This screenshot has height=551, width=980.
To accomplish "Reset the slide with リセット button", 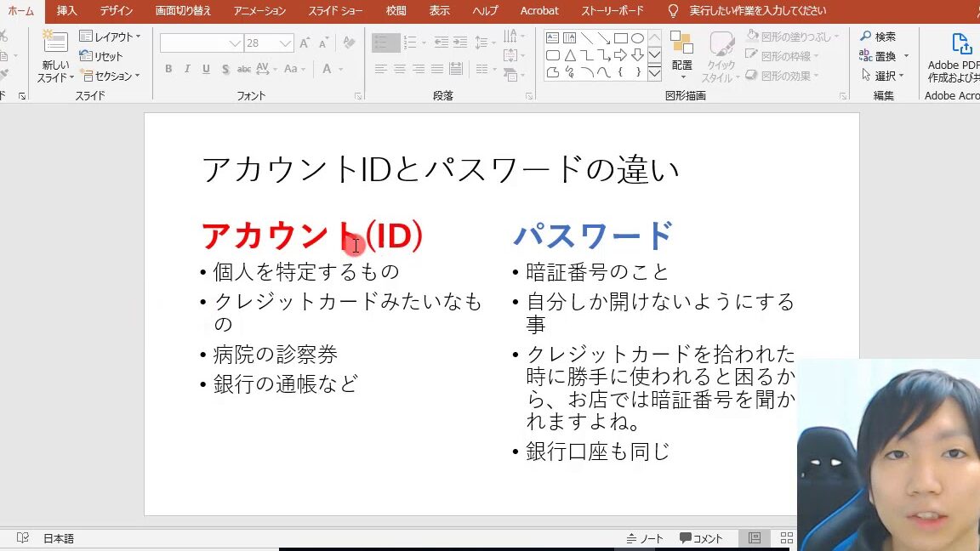I will (101, 56).
